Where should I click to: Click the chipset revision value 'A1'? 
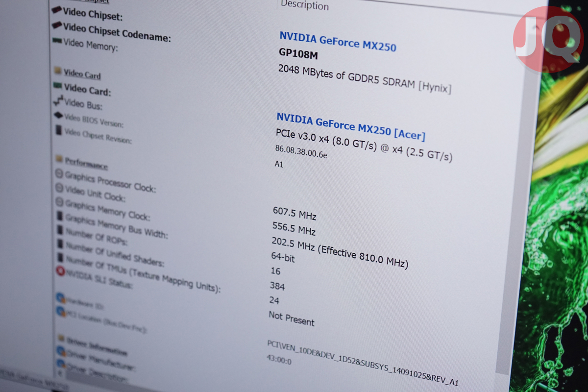pos(279,165)
